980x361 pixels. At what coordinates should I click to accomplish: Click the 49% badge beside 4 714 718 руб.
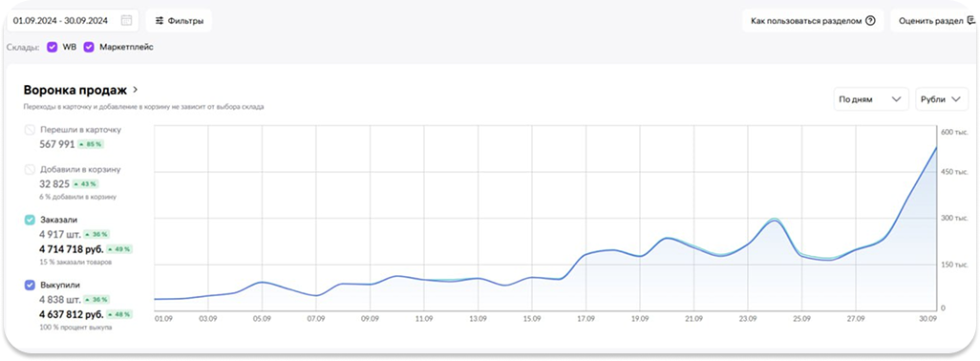point(119,249)
